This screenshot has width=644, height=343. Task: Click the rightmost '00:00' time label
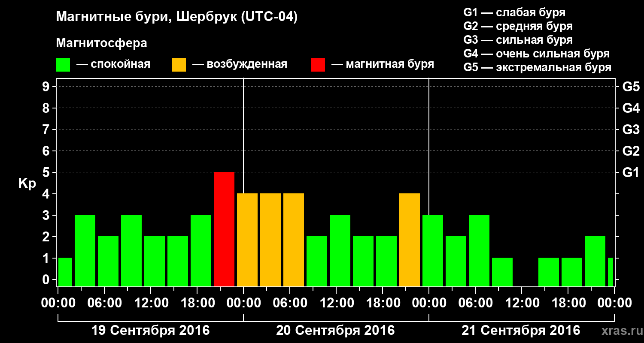(x=614, y=303)
